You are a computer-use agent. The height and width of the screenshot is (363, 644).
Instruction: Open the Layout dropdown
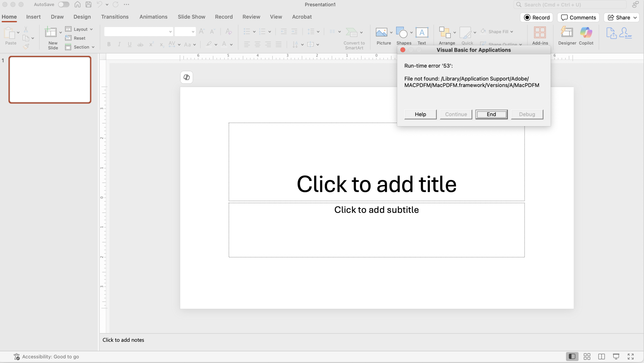tap(79, 29)
